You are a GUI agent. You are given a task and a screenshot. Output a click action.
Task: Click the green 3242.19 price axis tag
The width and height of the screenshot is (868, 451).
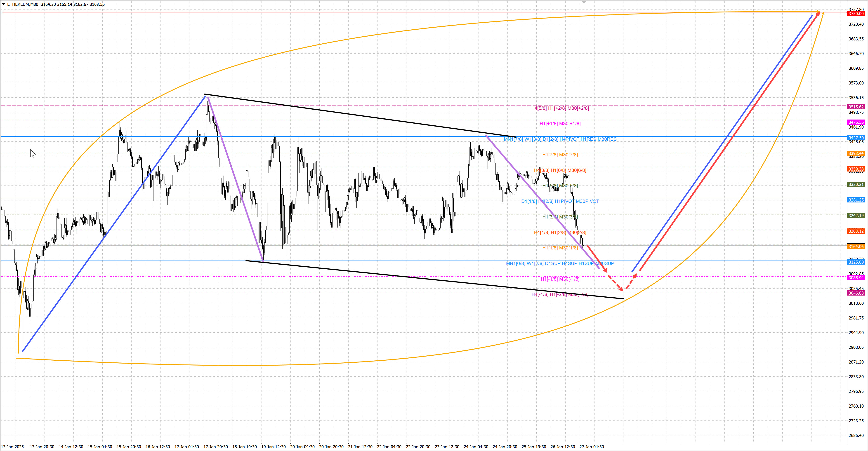[x=856, y=216]
